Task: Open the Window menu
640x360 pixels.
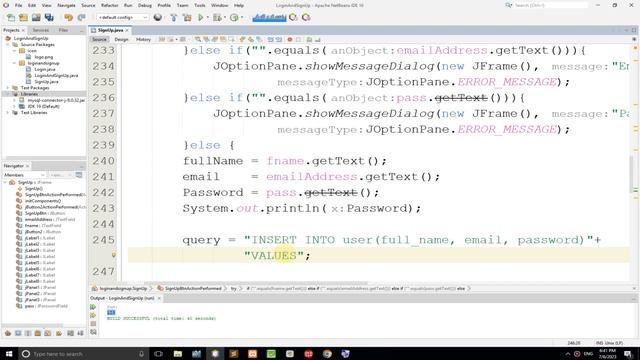Action: pyautogui.click(x=220, y=5)
